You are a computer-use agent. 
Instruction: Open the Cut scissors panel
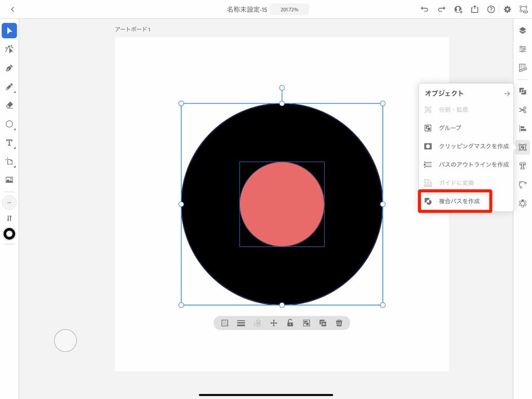pyautogui.click(x=523, y=110)
